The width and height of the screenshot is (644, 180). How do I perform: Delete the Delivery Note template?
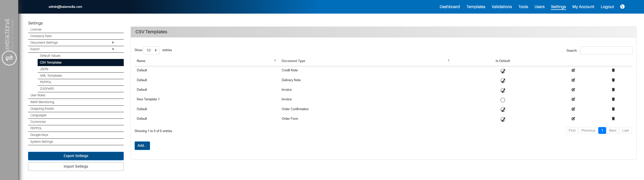(613, 80)
